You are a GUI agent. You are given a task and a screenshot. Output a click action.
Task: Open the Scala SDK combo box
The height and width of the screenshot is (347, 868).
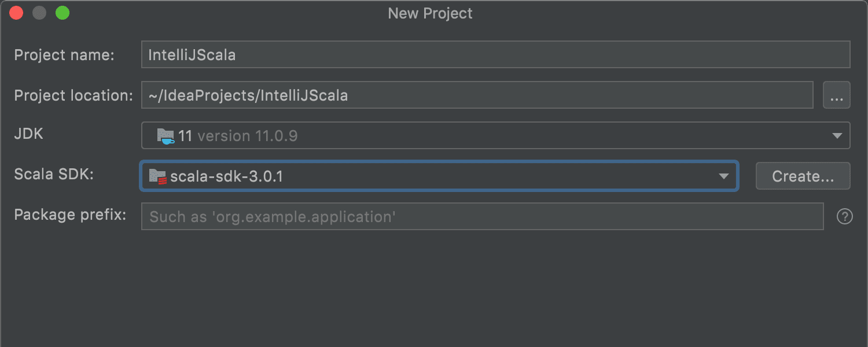pos(439,176)
